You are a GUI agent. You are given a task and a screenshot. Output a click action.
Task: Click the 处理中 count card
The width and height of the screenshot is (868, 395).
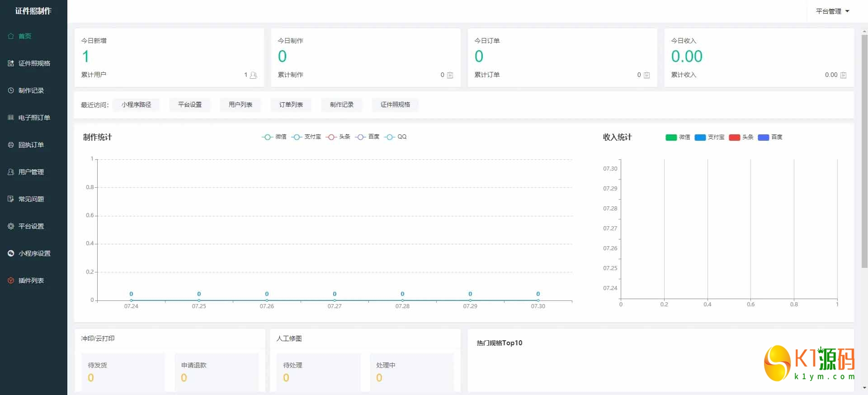(x=412, y=372)
